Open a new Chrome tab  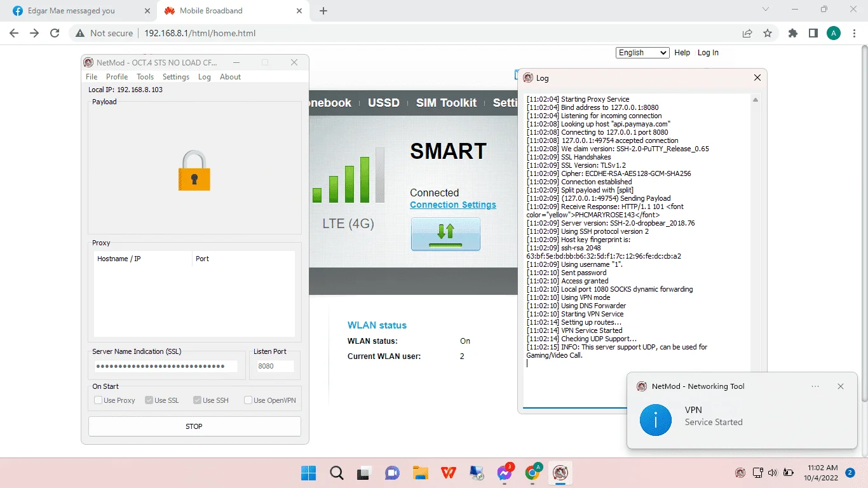click(x=323, y=11)
